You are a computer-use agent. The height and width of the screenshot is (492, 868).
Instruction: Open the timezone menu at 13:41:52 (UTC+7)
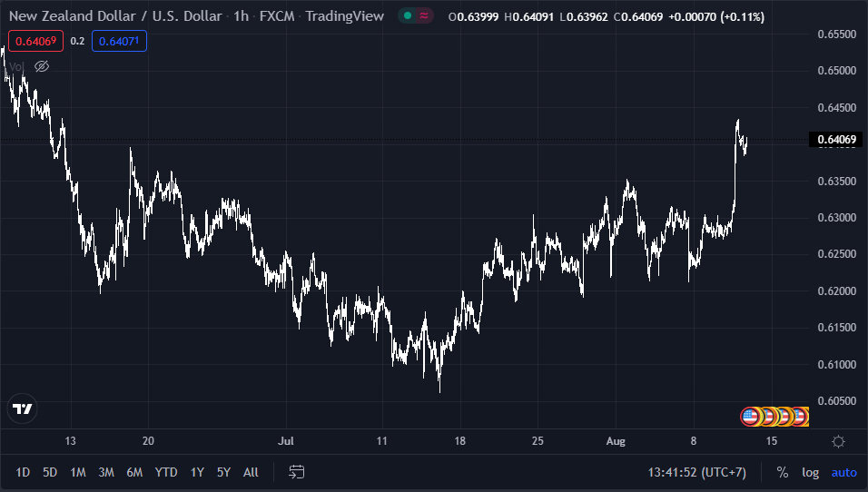(x=697, y=472)
